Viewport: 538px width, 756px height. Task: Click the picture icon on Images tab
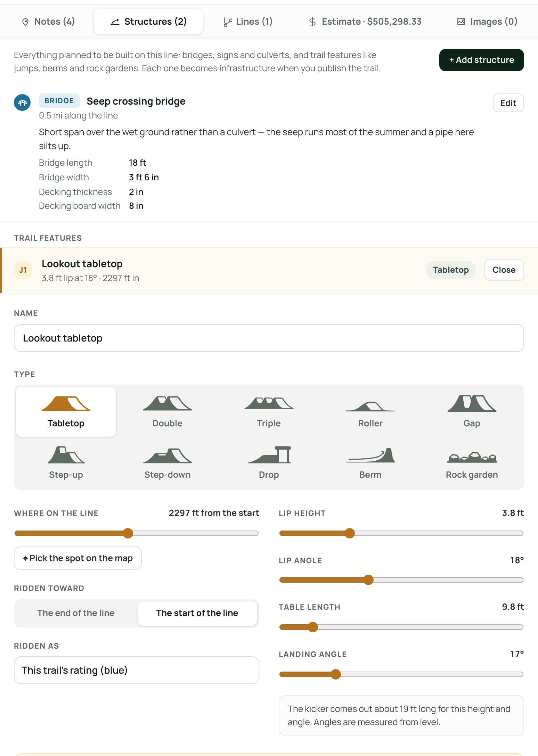point(461,22)
